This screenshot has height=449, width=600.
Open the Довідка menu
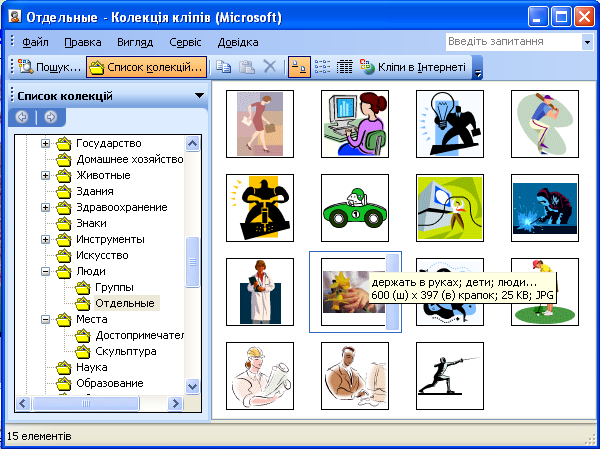click(238, 42)
